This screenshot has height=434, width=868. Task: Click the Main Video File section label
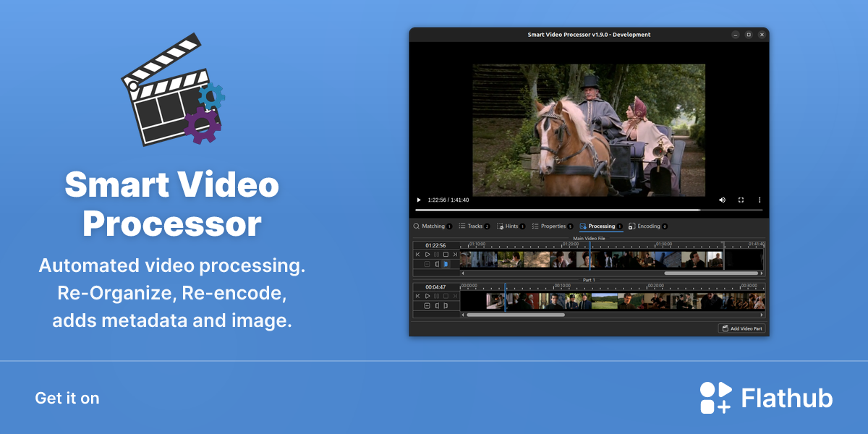(x=589, y=238)
